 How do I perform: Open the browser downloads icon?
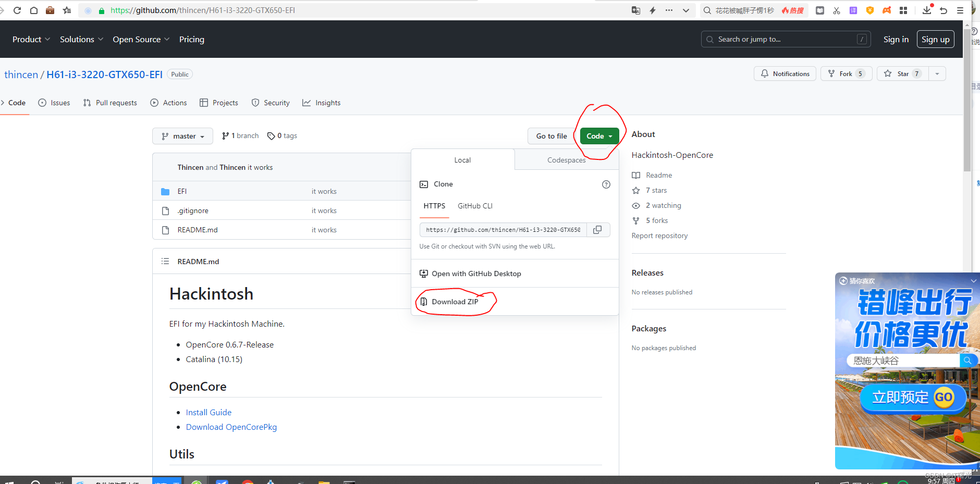click(927, 10)
